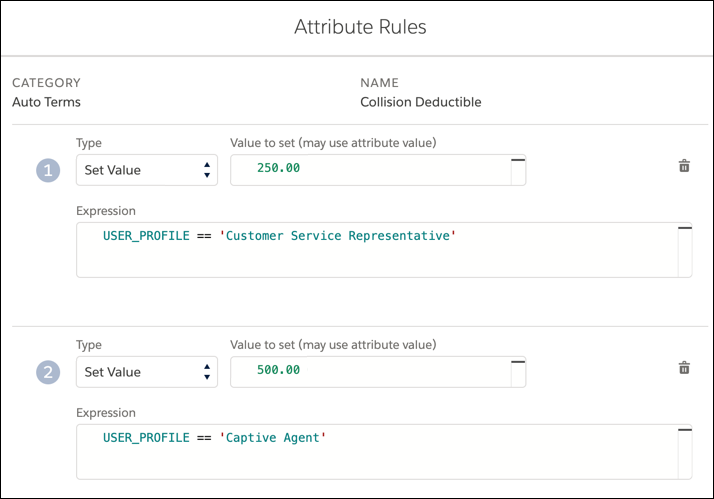Select the rule 1 number badge
Screen dimensions: 714x499
click(48, 170)
